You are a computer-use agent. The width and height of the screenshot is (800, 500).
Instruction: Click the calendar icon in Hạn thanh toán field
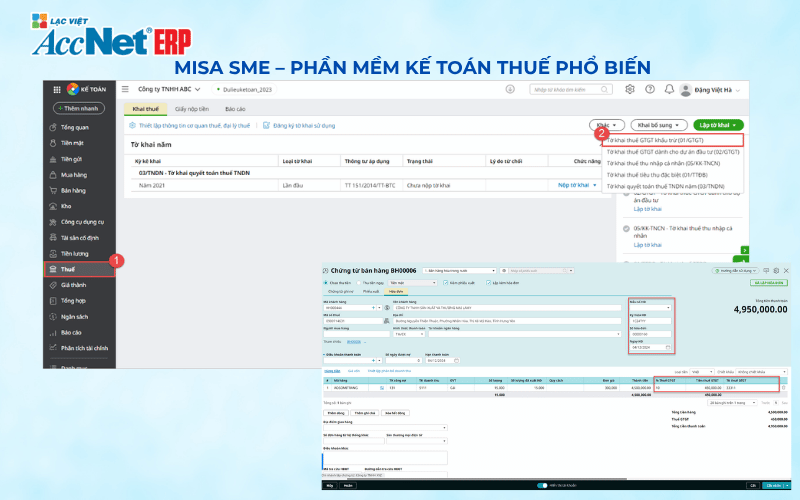click(456, 360)
